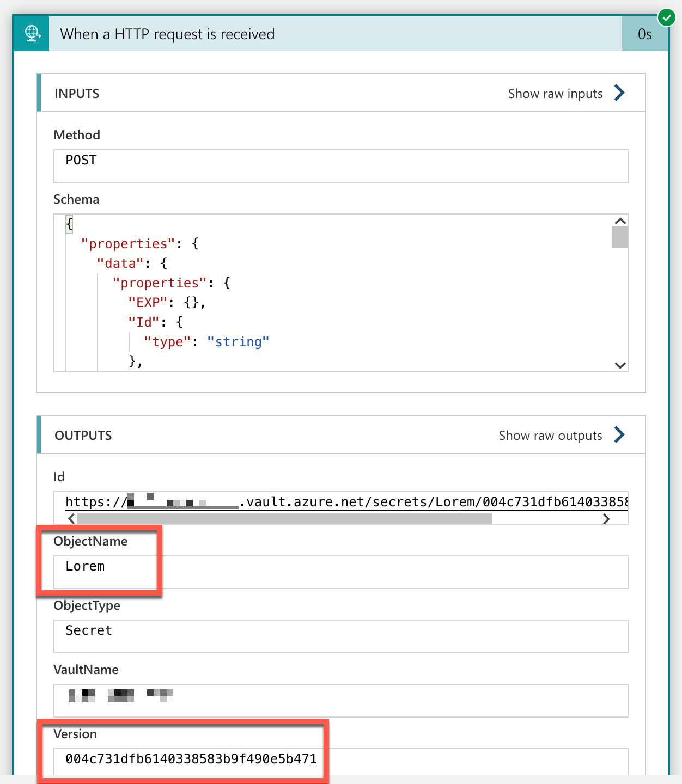
Task: Click the HTTP request trigger globe icon
Action: [x=32, y=34]
